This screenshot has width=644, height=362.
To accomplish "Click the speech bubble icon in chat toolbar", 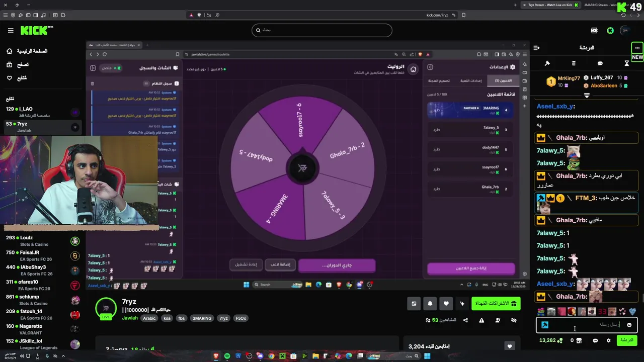I will 600,63.
